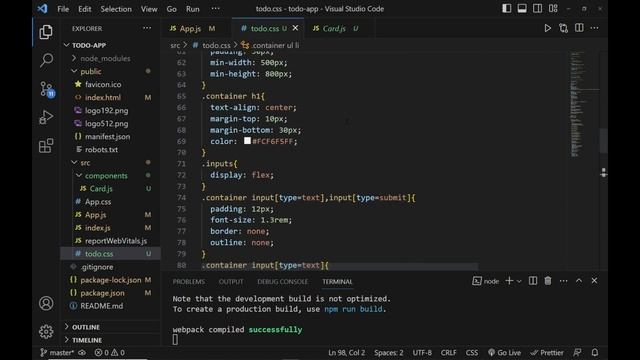Click the errors and warnings count in the status bar
The image size is (640, 360).
pos(109,353)
